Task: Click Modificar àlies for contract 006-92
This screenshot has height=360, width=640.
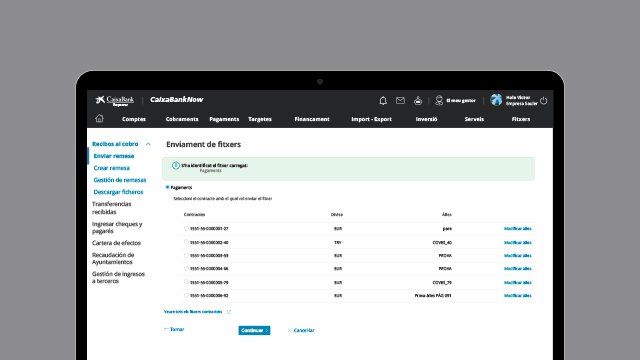Action: point(518,296)
